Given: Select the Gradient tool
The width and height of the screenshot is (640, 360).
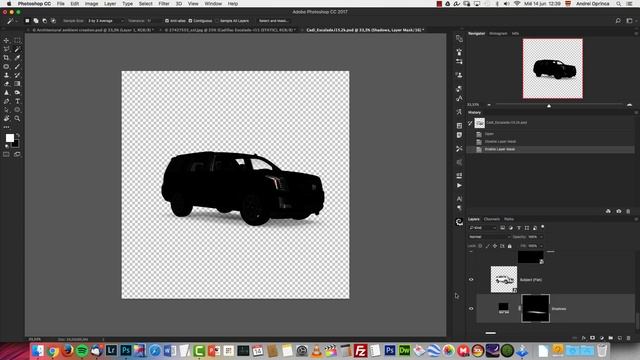Looking at the screenshot, I should [17, 84].
